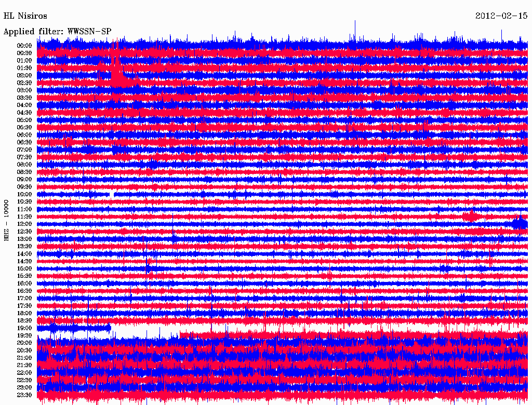Select the 02:30 time label
532x405 pixels.
coord(24,83)
